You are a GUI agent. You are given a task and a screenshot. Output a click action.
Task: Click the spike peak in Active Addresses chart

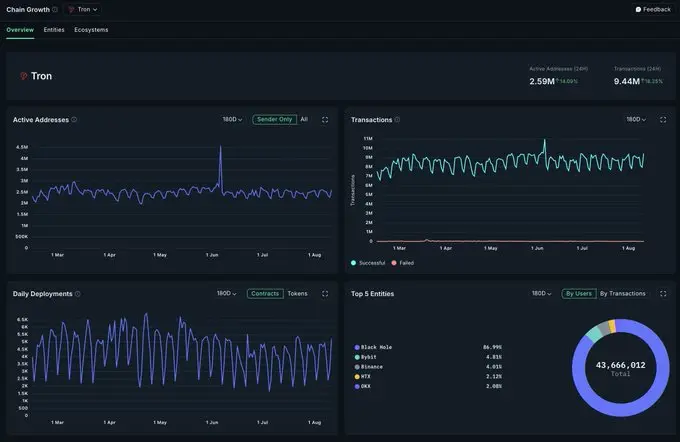tap(220, 147)
